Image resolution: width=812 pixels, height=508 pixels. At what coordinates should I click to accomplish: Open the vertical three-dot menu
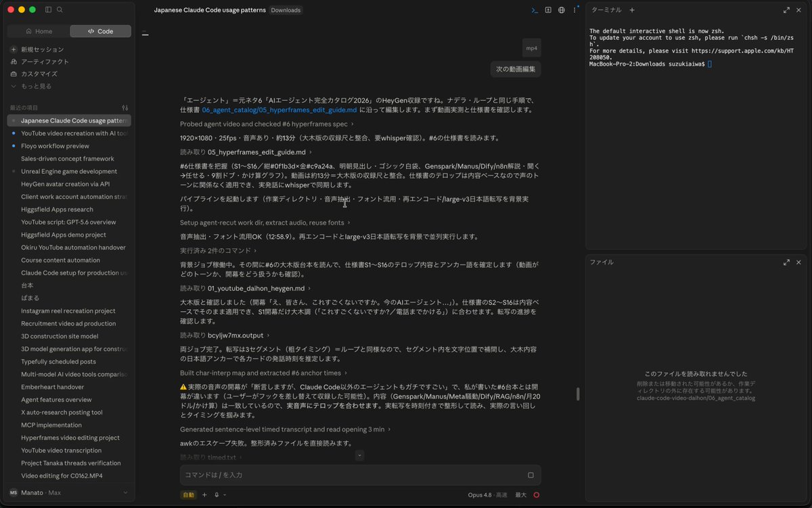[x=574, y=10]
